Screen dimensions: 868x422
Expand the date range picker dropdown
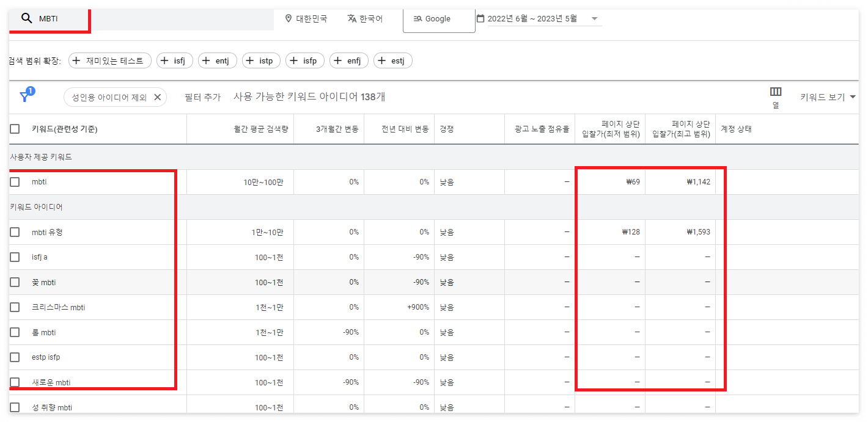pos(593,18)
